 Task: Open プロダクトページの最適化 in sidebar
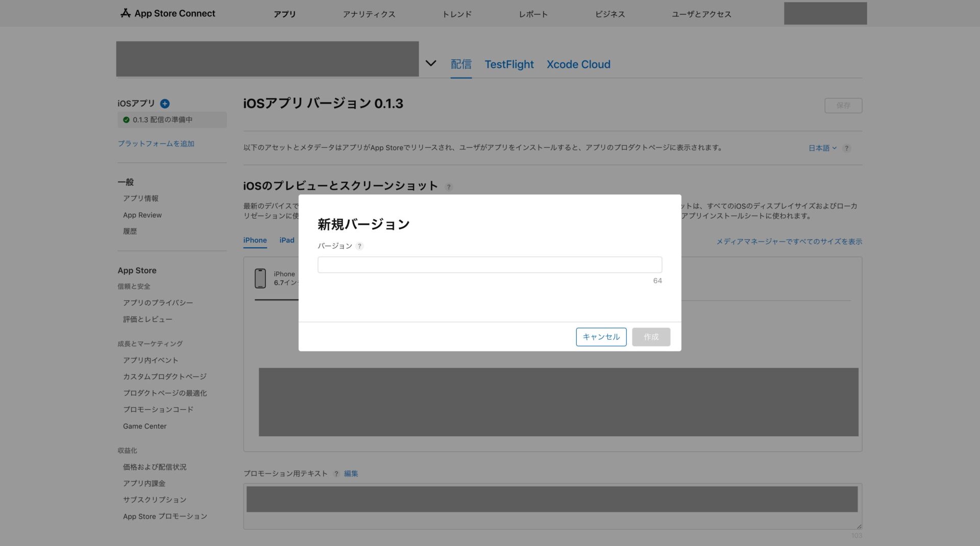coord(165,393)
